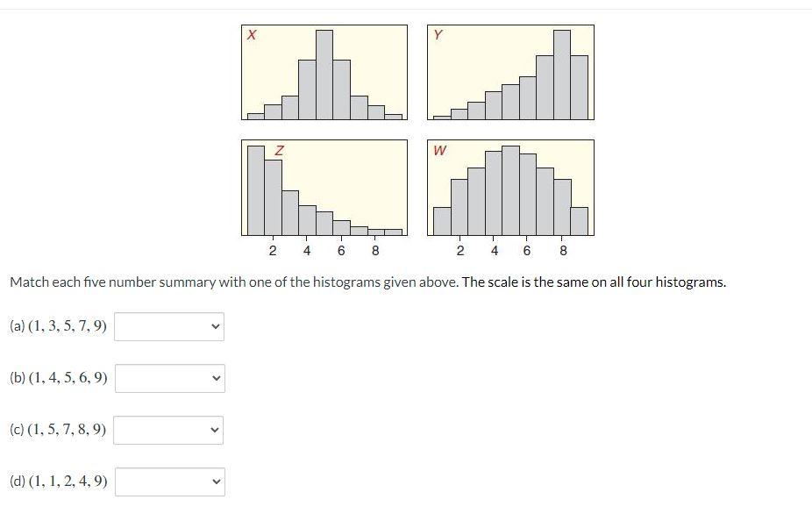Select histogram Z thumbnail
Image resolution: width=812 pixels, height=528 pixels.
pos(324,187)
